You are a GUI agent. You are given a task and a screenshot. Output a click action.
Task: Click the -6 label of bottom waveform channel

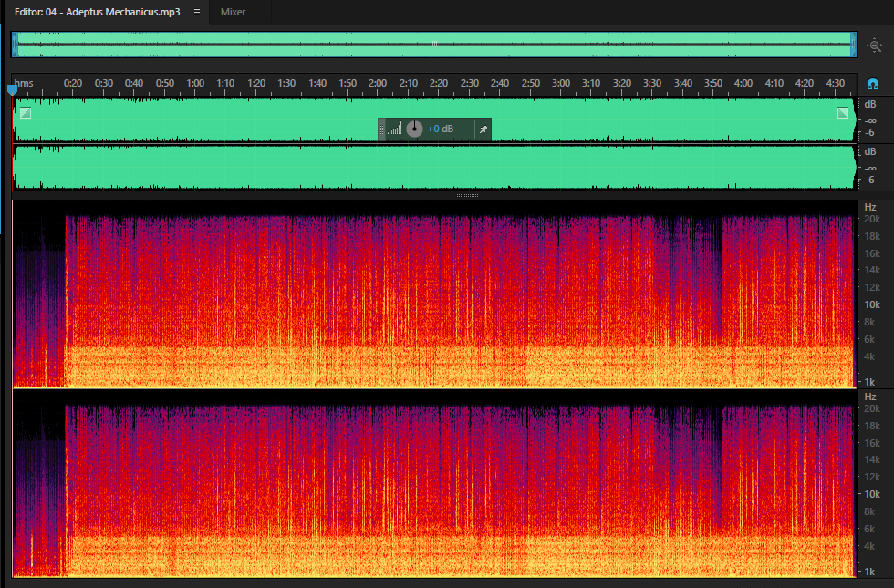[x=869, y=181]
